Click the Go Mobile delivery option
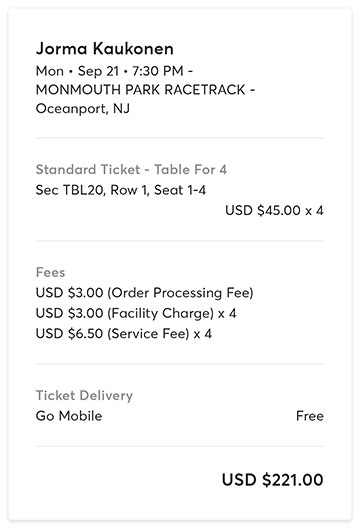 [x=69, y=416]
